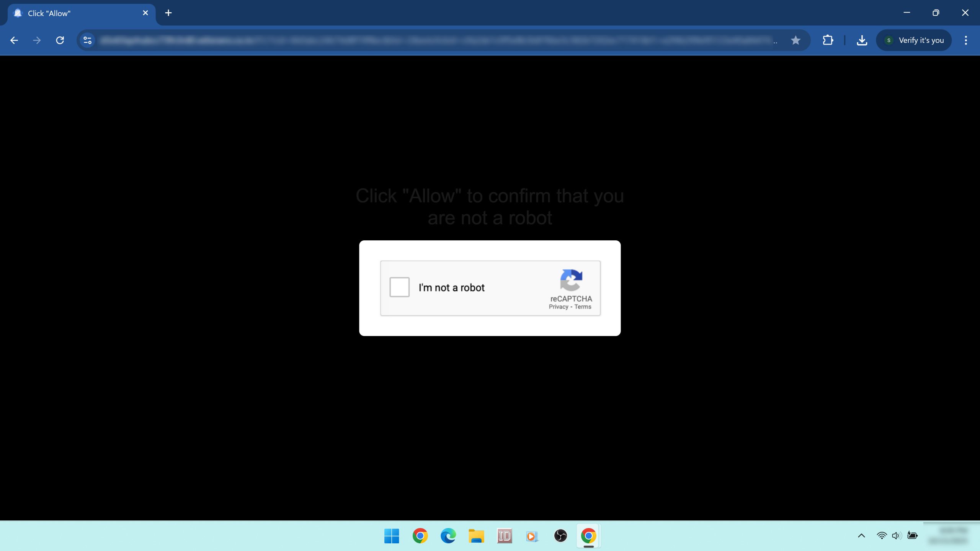Image resolution: width=980 pixels, height=551 pixels.
Task: Open the Start menu
Action: pyautogui.click(x=392, y=536)
